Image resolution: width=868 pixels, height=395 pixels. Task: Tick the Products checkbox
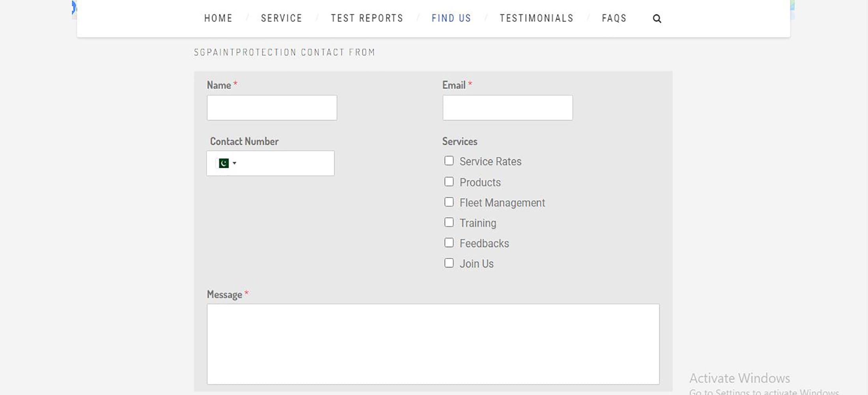[449, 182]
